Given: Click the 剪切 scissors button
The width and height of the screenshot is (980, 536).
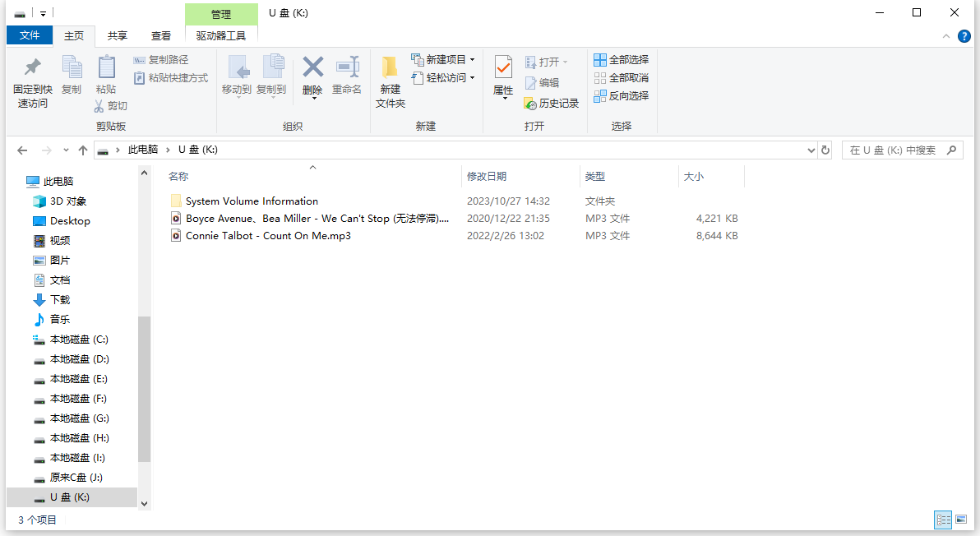Looking at the screenshot, I should click(111, 106).
